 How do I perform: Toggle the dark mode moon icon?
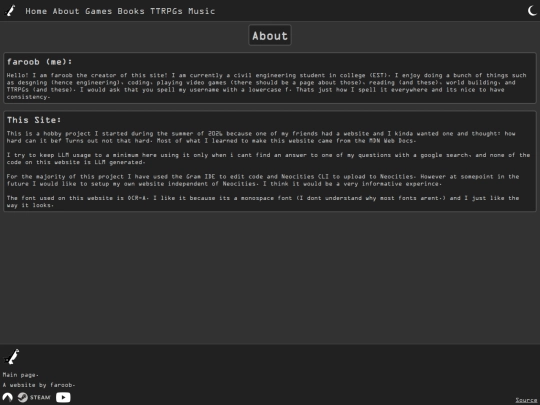pos(532,11)
